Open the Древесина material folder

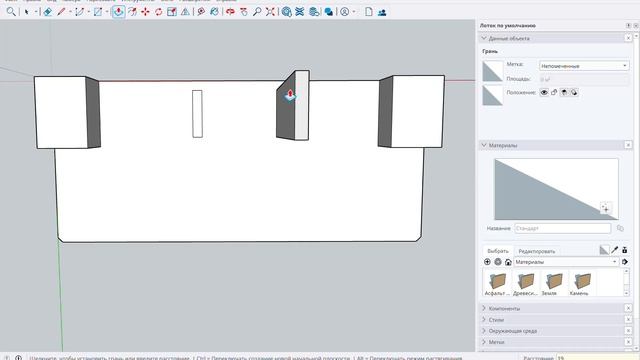[x=525, y=284]
